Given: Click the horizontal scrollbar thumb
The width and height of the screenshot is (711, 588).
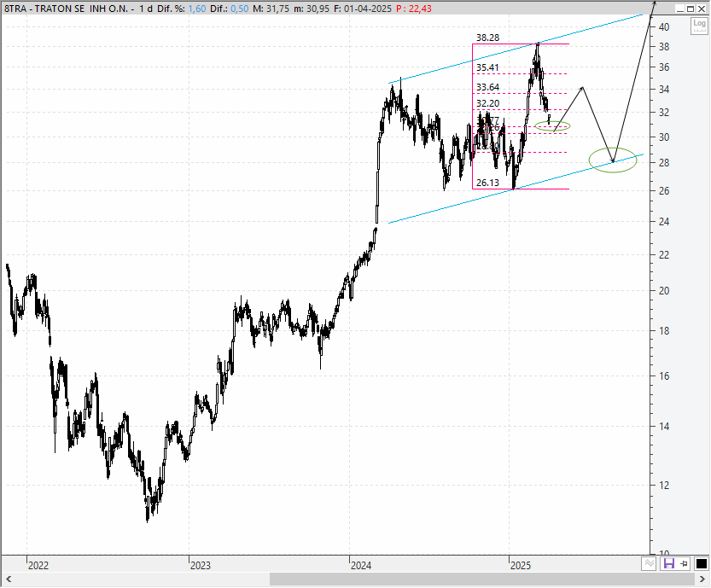Looking at the screenshot, I should tap(482, 579).
